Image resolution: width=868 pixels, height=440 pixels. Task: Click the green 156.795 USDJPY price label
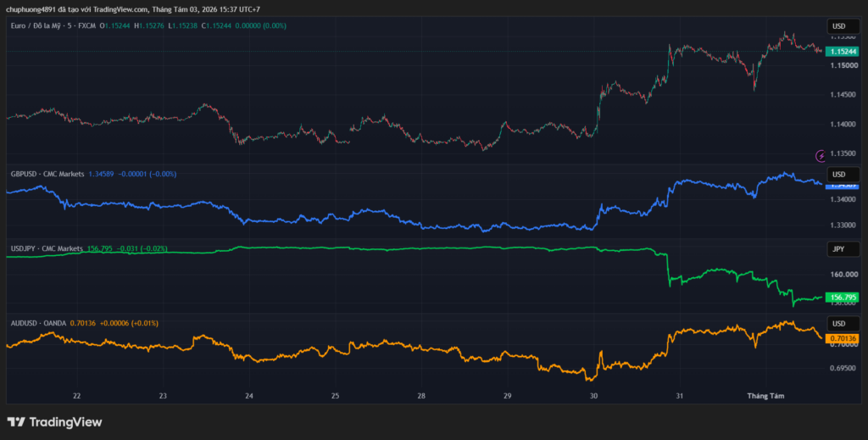tap(842, 298)
